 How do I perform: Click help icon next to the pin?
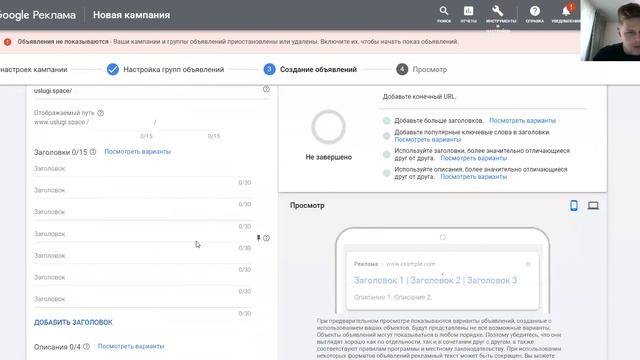[266, 238]
